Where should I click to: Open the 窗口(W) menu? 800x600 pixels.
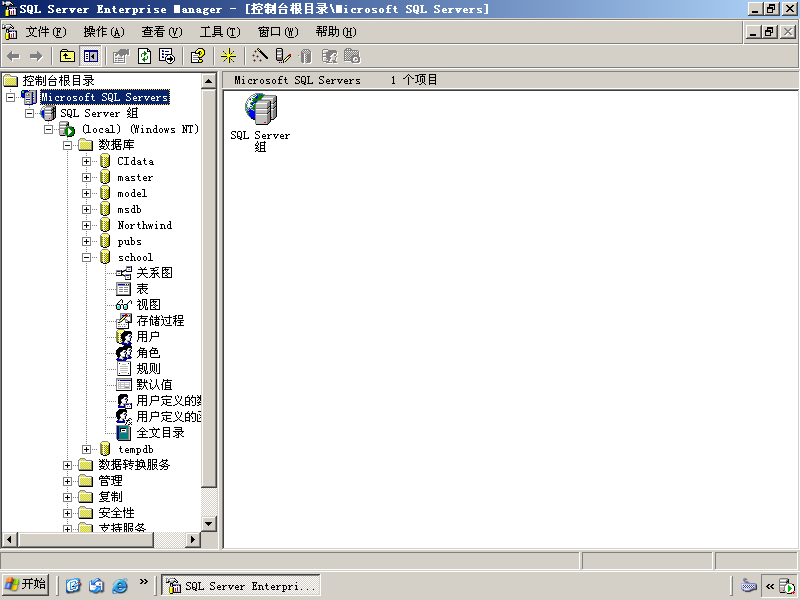(278, 32)
